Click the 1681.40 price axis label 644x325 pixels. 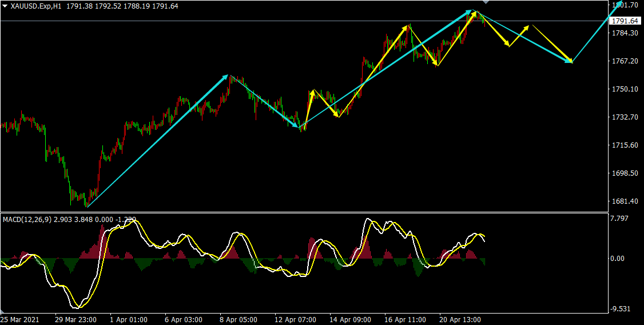625,201
